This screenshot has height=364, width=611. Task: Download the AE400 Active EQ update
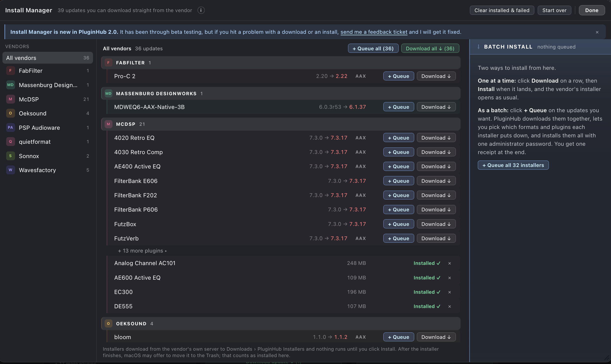[x=436, y=166]
